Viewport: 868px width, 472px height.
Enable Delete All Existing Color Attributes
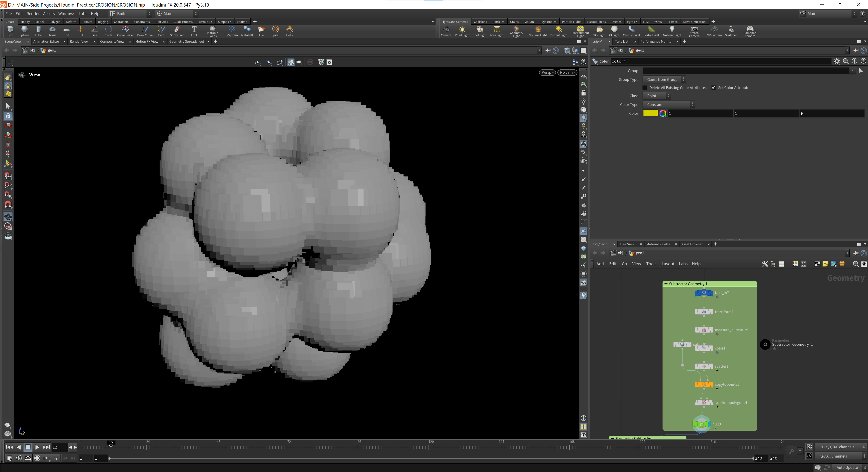click(x=645, y=88)
